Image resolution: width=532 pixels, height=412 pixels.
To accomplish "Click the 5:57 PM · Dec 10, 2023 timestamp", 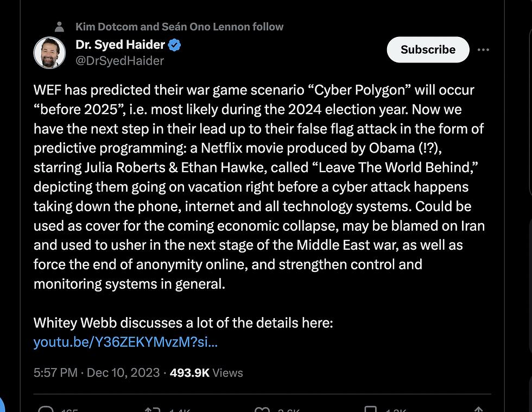I will 97,372.
